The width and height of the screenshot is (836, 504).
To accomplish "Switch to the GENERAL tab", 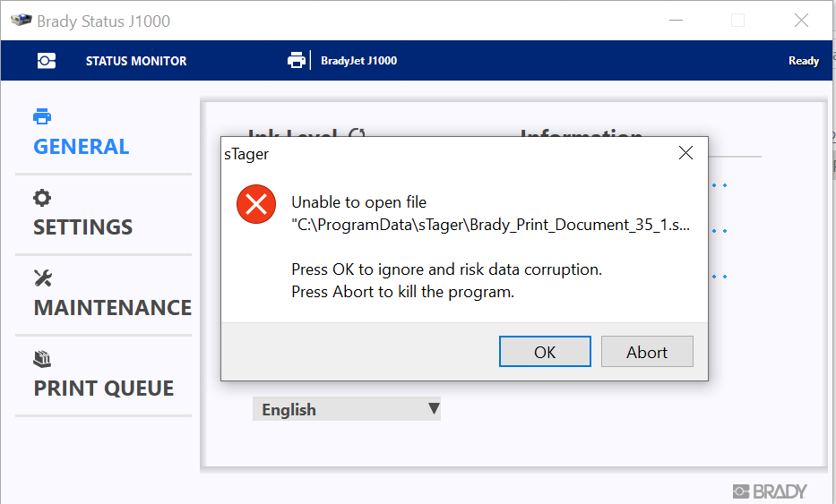I will [x=82, y=146].
